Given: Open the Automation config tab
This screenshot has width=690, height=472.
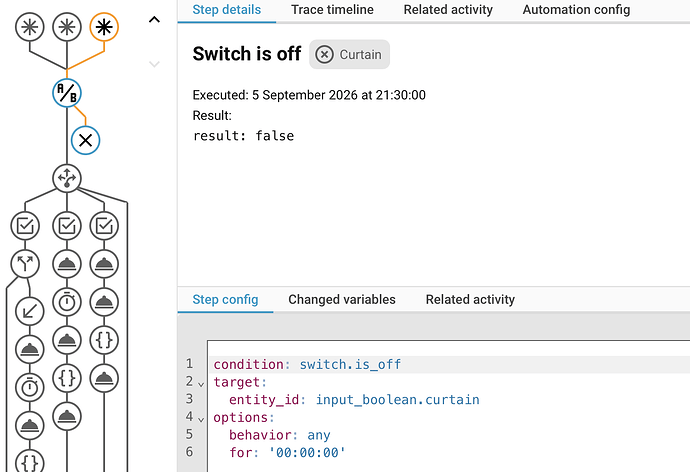Looking at the screenshot, I should [576, 10].
